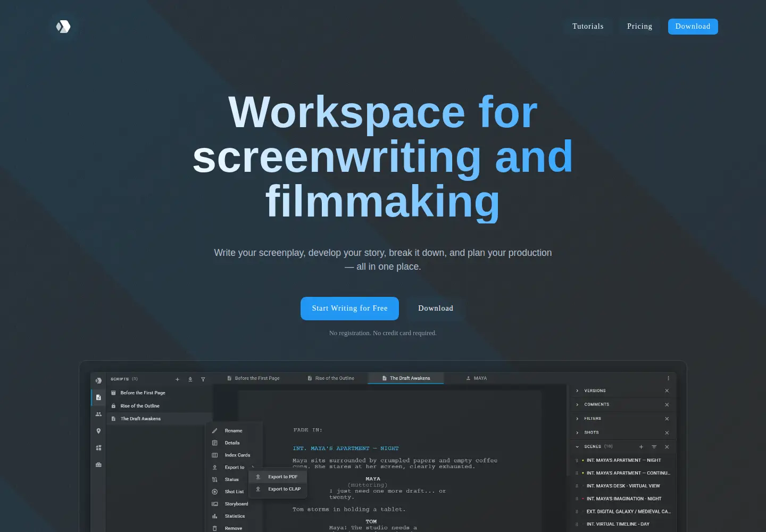Add a new script with the plus icon
766x532 pixels.
click(x=178, y=379)
